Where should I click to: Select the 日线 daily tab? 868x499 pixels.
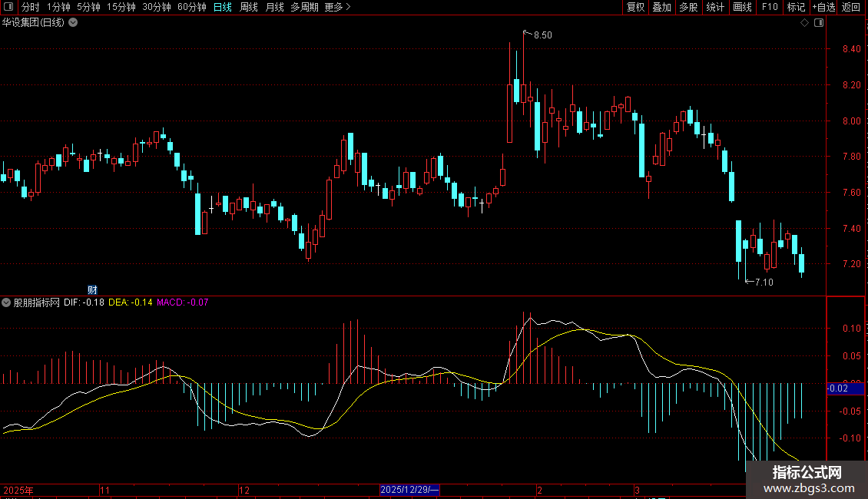[x=223, y=7]
